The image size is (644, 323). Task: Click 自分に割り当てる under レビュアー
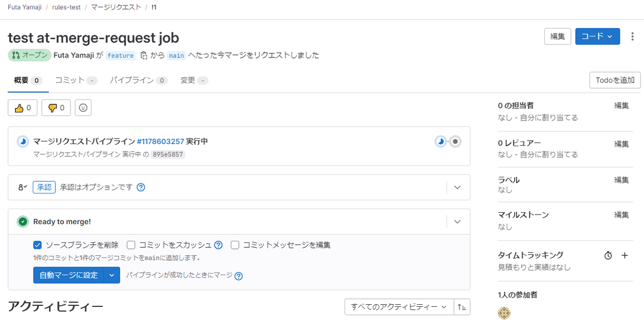(x=548, y=155)
